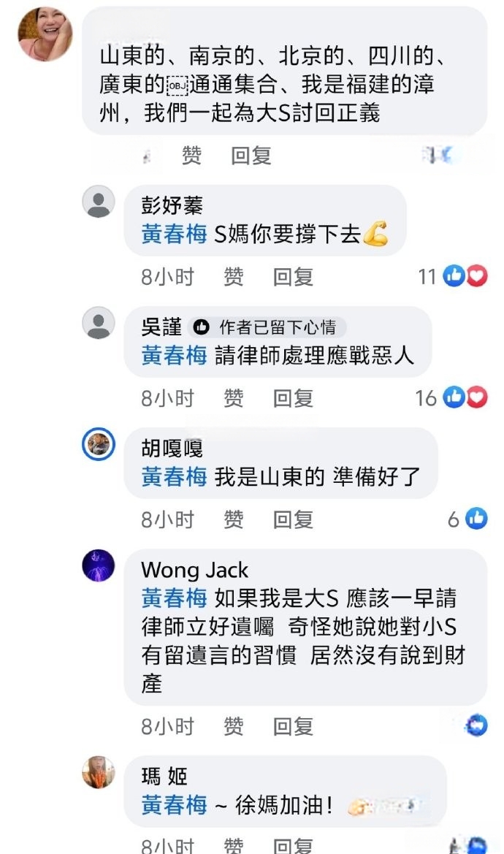Click 黃春梅 mention in 彭妤蓁's comment

click(x=174, y=235)
